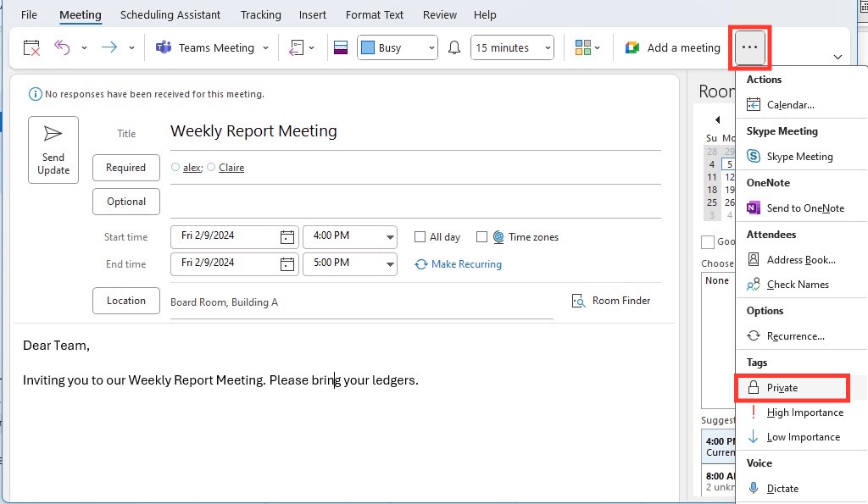The image size is (868, 504).
Task: Expand the Busy show-as dropdown
Action: point(398,47)
